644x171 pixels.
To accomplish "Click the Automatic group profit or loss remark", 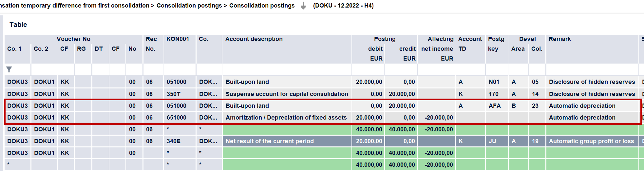I will pyautogui.click(x=592, y=141).
